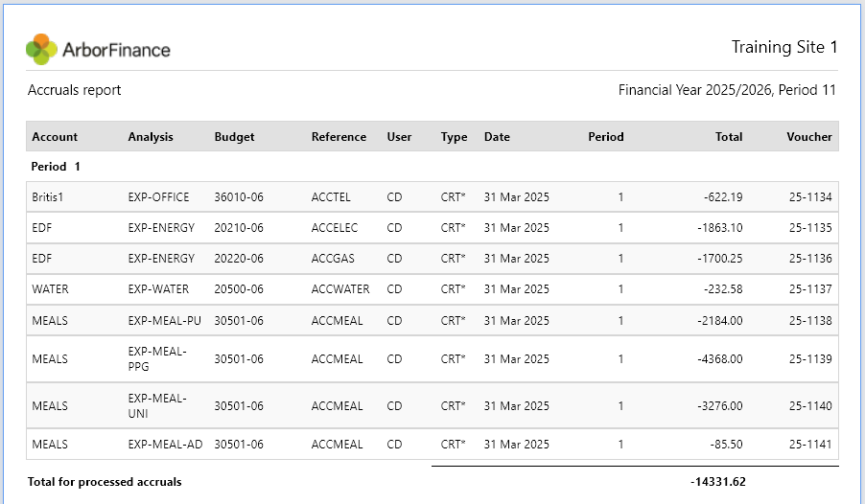Select the Account column header
The image size is (865, 504).
[55, 137]
